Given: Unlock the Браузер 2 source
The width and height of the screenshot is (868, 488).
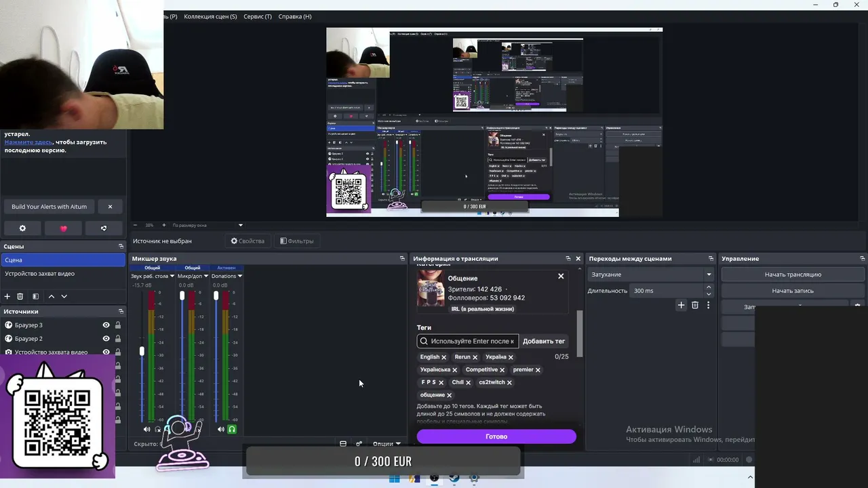Looking at the screenshot, I should tap(118, 339).
